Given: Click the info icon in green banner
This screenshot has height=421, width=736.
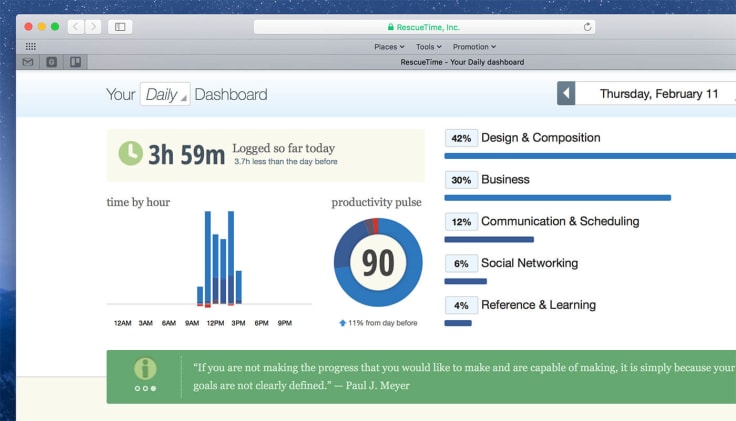Looking at the screenshot, I should (145, 368).
